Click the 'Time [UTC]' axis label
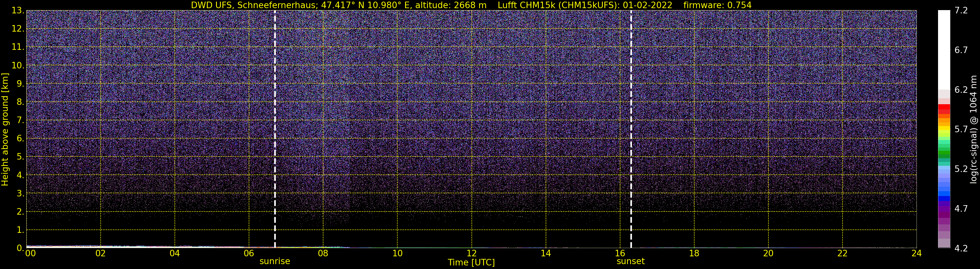 pyautogui.click(x=471, y=262)
